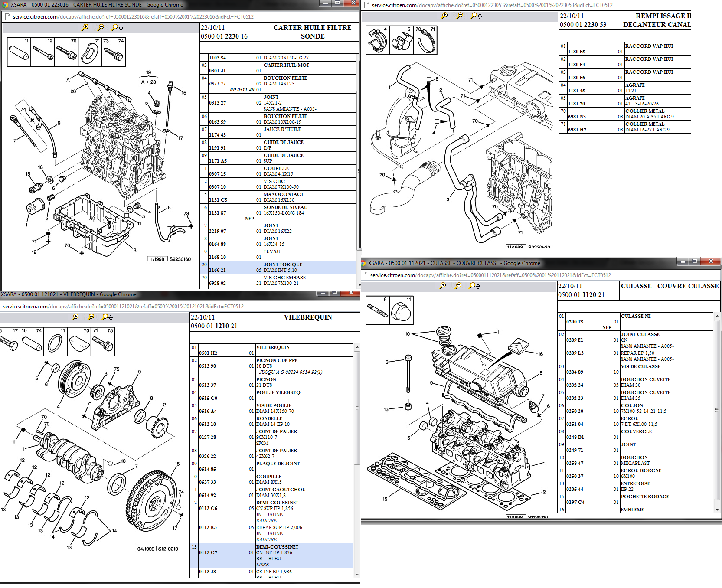Zoom out on the Culasse diagram

coord(458,286)
